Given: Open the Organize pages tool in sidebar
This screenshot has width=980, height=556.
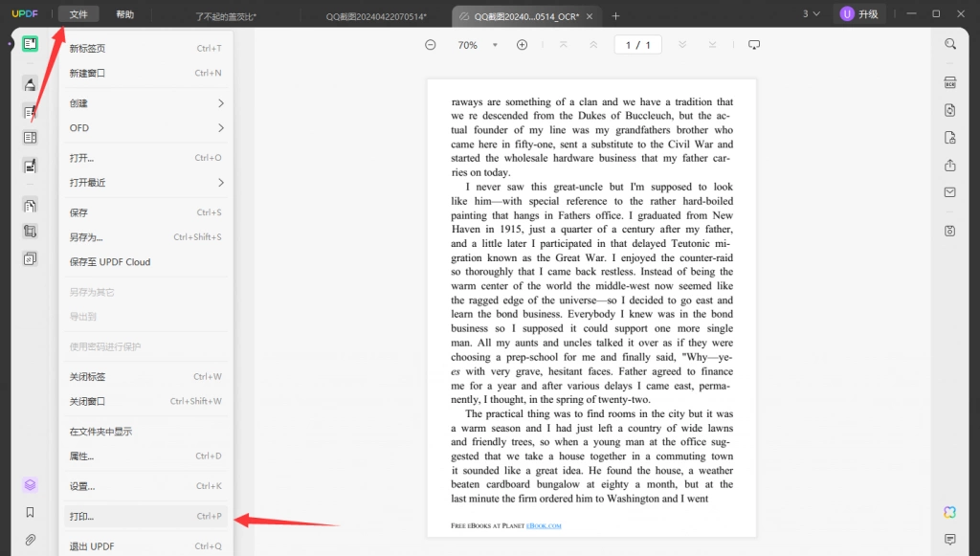Looking at the screenshot, I should click(30, 206).
